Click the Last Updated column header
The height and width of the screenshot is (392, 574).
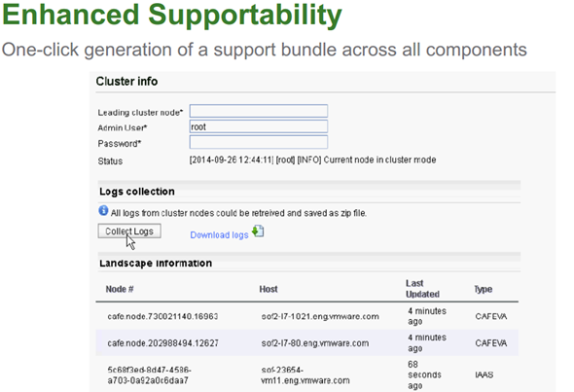422,289
